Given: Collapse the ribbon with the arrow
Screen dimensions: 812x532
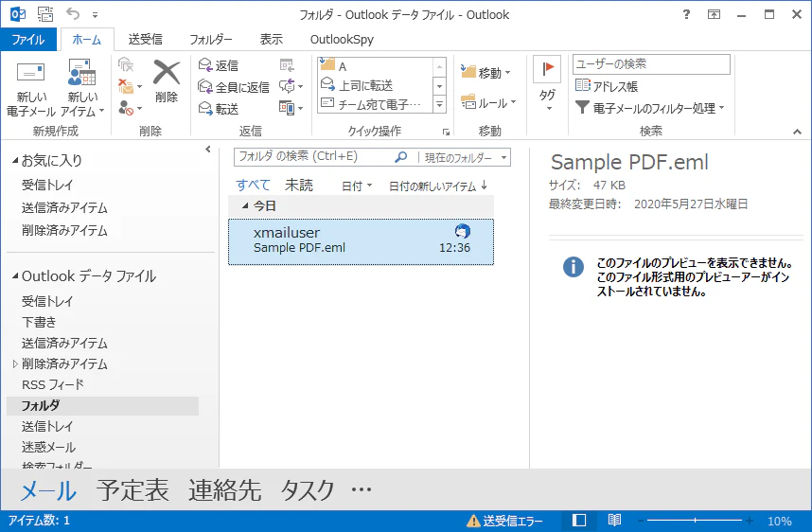Looking at the screenshot, I should pos(797,133).
